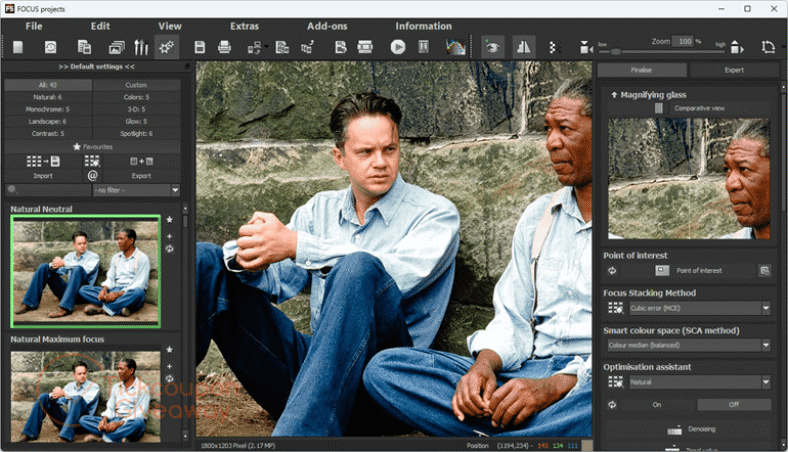Print the image using the printer icon

[x=225, y=47]
